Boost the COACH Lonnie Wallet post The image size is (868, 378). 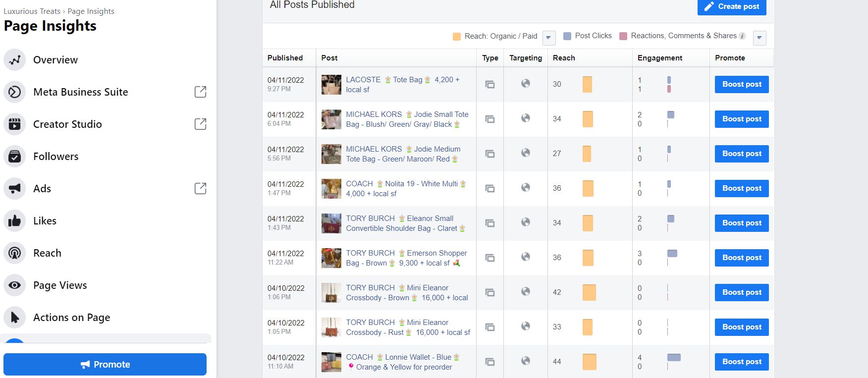tap(742, 362)
